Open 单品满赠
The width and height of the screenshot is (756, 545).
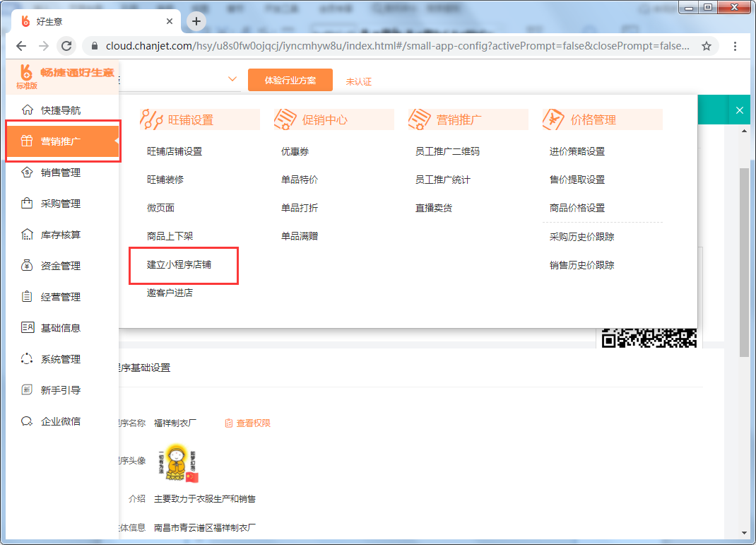300,236
